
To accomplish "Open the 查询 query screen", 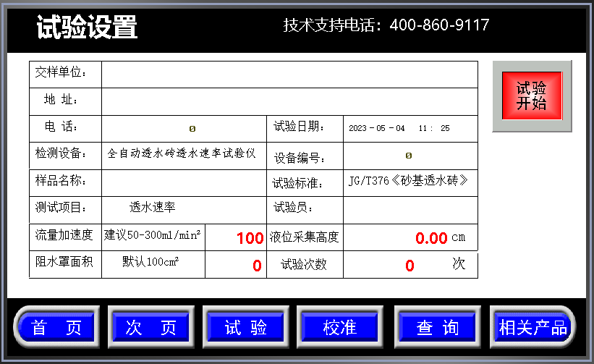I will 437,327.
